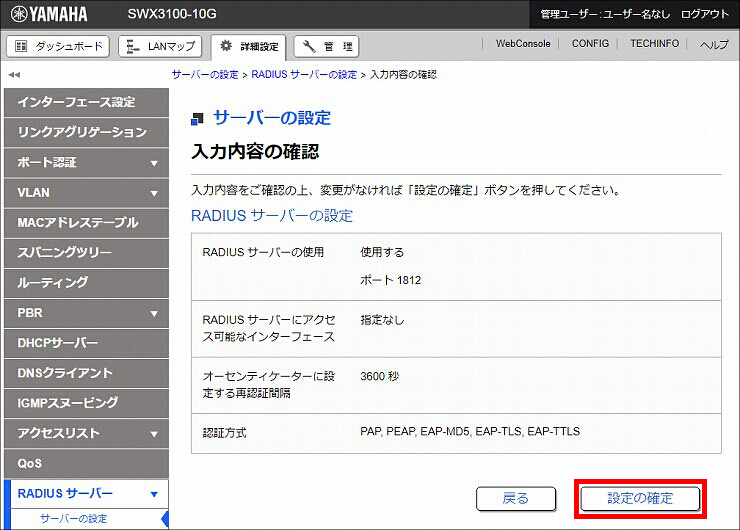Viewport: 740px width, 530px height.
Task: Click ログアウト to log out
Action: click(705, 14)
